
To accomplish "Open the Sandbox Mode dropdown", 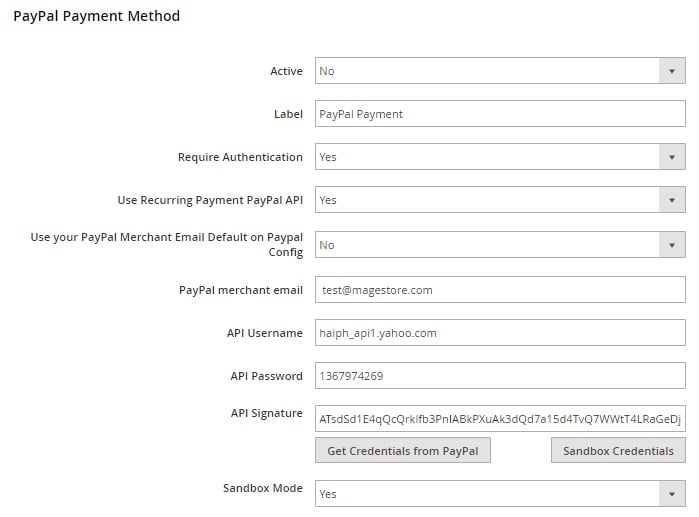I will tap(500, 493).
